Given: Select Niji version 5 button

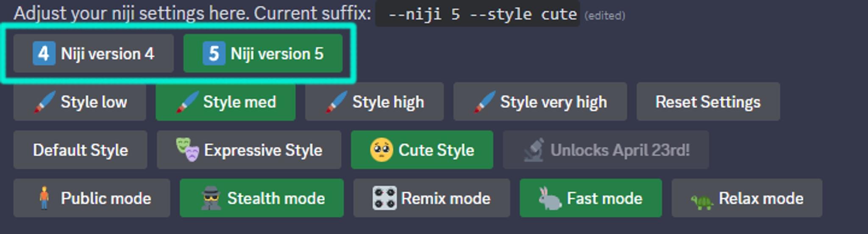Looking at the screenshot, I should tap(263, 53).
